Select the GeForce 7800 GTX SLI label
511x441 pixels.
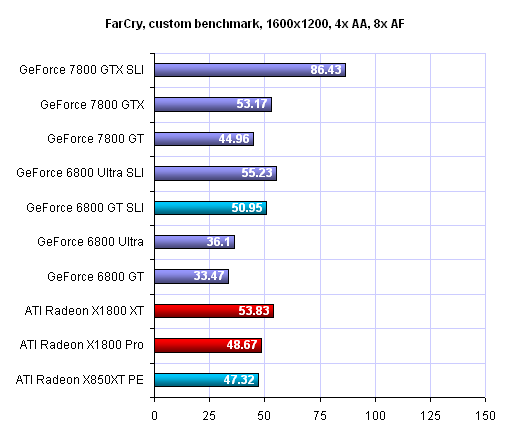[x=81, y=70]
